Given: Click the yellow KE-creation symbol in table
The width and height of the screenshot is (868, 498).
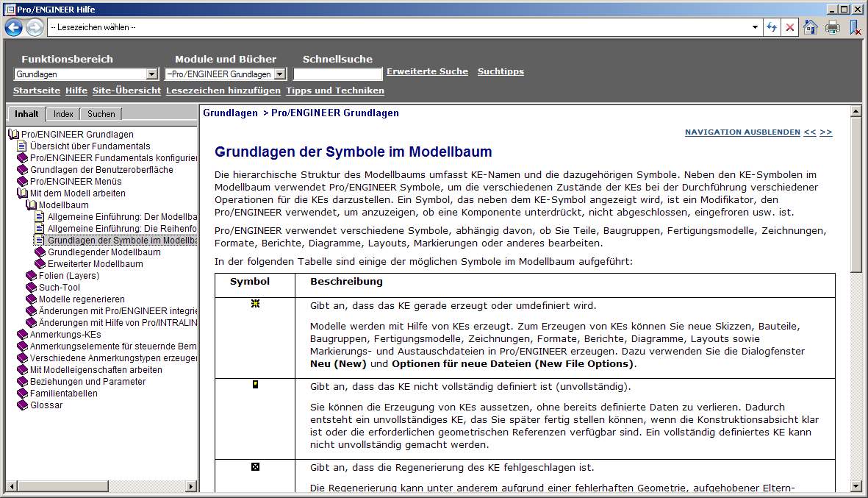Looking at the screenshot, I should (255, 304).
